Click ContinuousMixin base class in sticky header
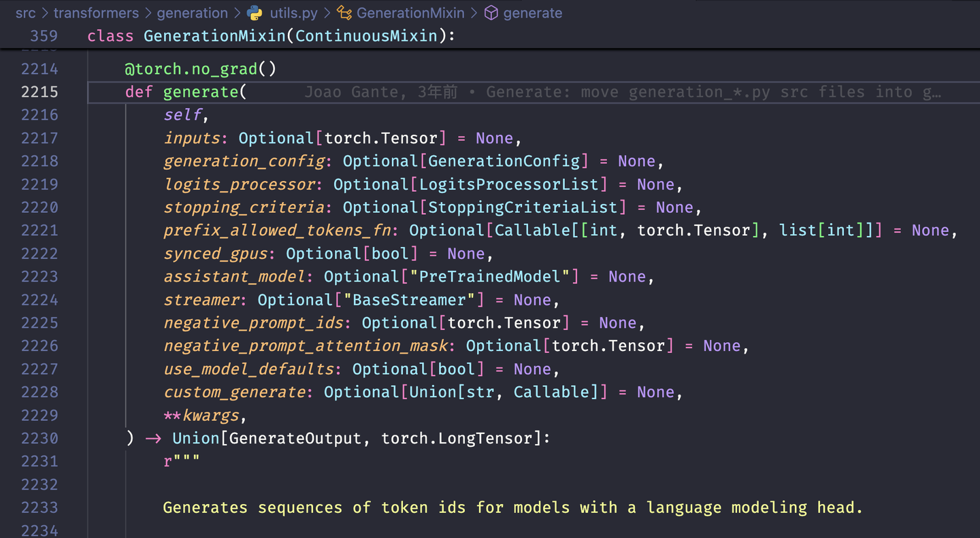Viewport: 980px width, 538px height. click(x=366, y=36)
